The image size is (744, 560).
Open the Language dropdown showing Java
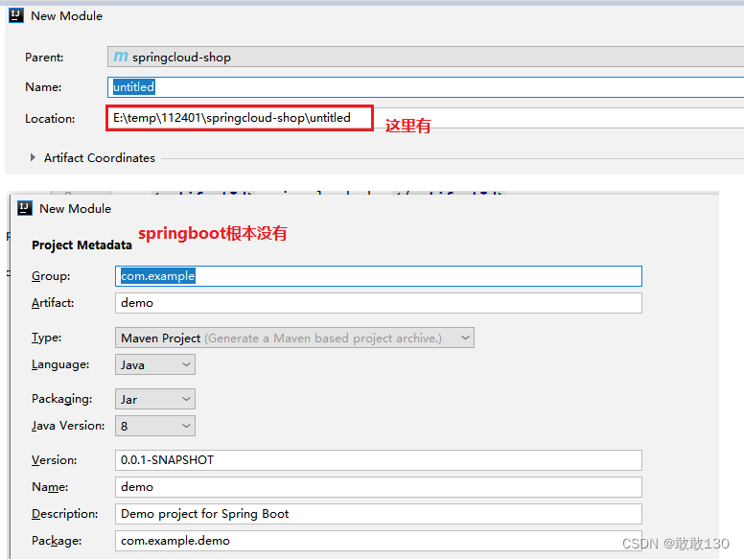(x=154, y=365)
